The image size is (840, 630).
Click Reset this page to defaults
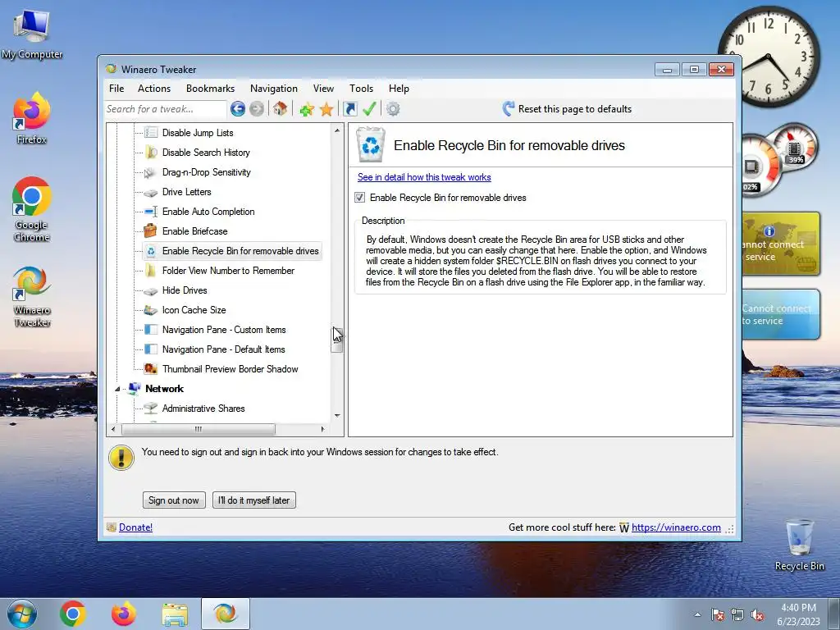click(x=567, y=109)
